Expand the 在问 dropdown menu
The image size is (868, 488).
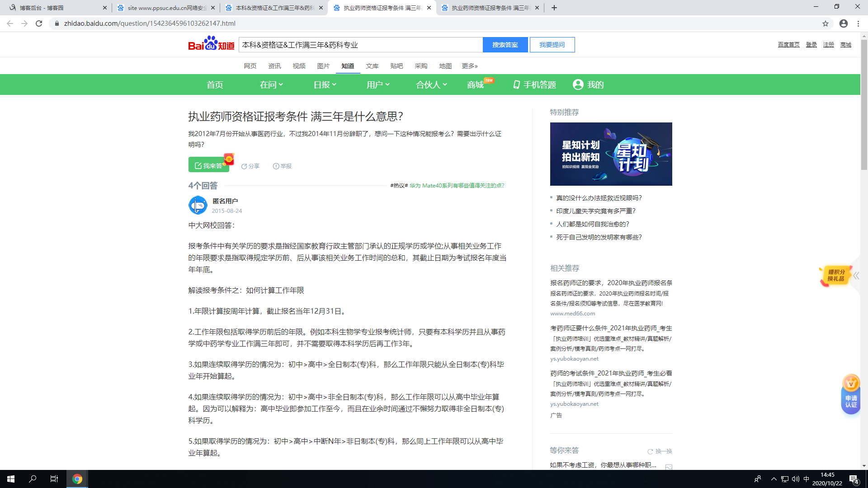tap(271, 84)
